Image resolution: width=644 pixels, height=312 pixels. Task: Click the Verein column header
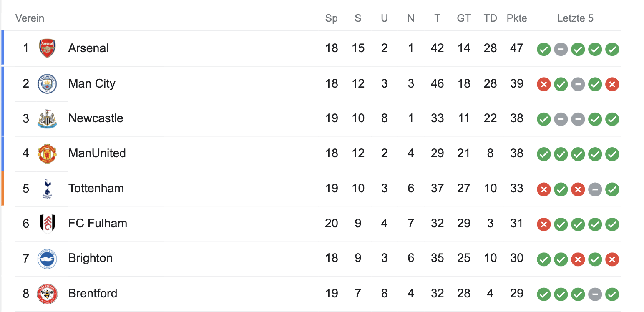[30, 18]
